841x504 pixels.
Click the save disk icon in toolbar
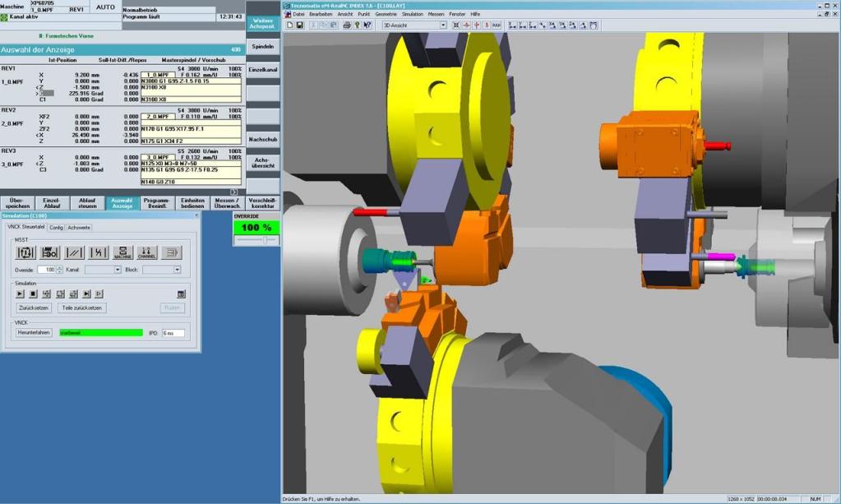[300, 25]
